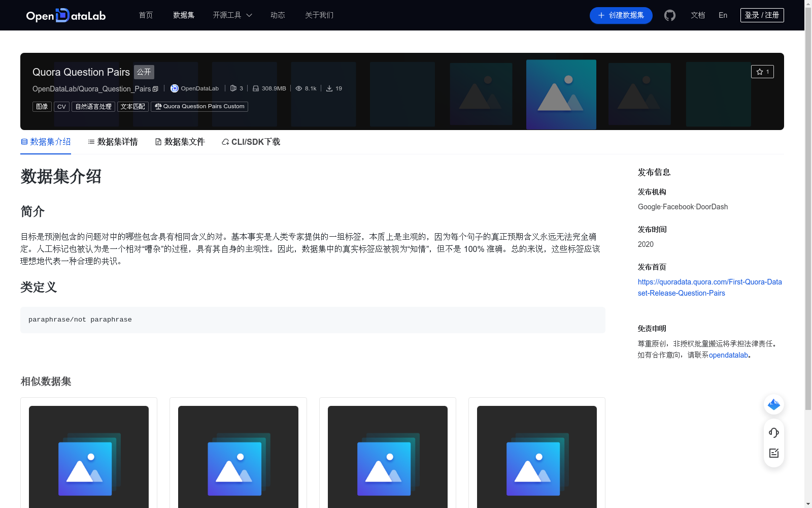Go to 首页 in the navigation
Image resolution: width=812 pixels, height=508 pixels.
pos(146,15)
